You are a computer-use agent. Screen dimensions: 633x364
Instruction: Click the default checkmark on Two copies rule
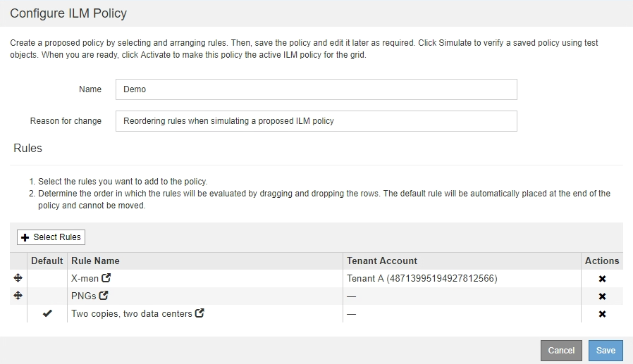47,313
